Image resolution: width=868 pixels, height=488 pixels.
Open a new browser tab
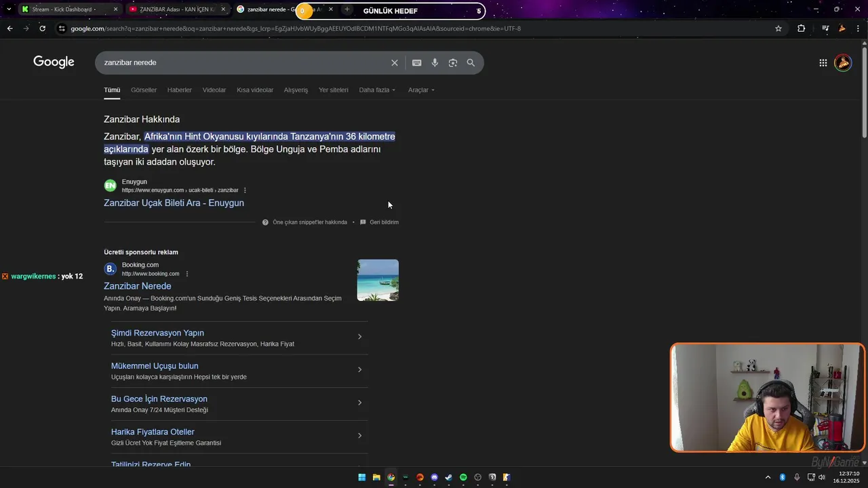point(347,9)
